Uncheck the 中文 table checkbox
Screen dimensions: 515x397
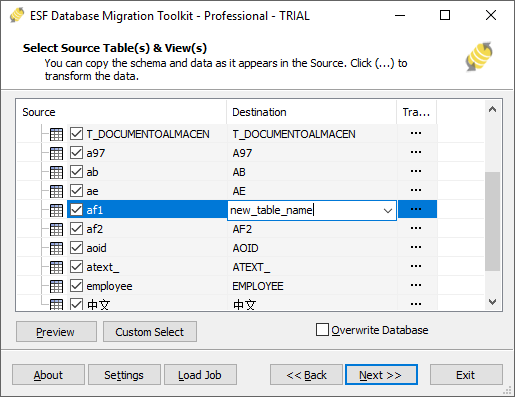click(76, 304)
